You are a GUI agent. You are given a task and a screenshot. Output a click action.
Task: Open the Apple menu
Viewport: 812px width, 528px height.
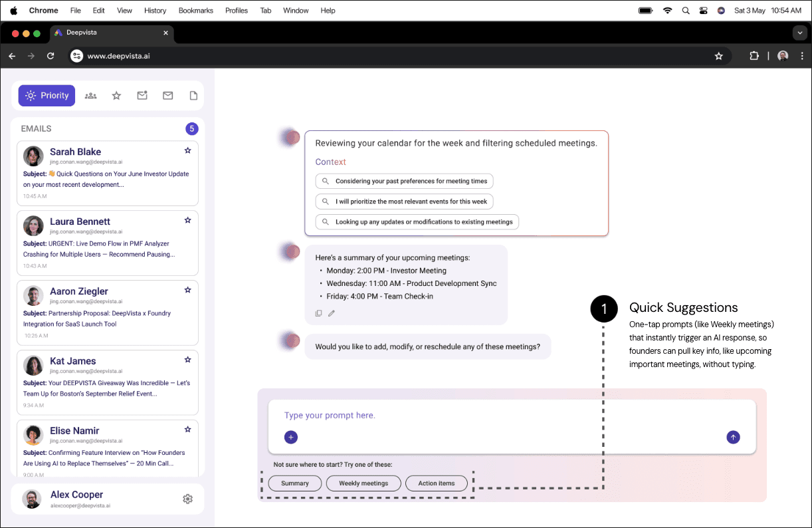[x=13, y=11]
